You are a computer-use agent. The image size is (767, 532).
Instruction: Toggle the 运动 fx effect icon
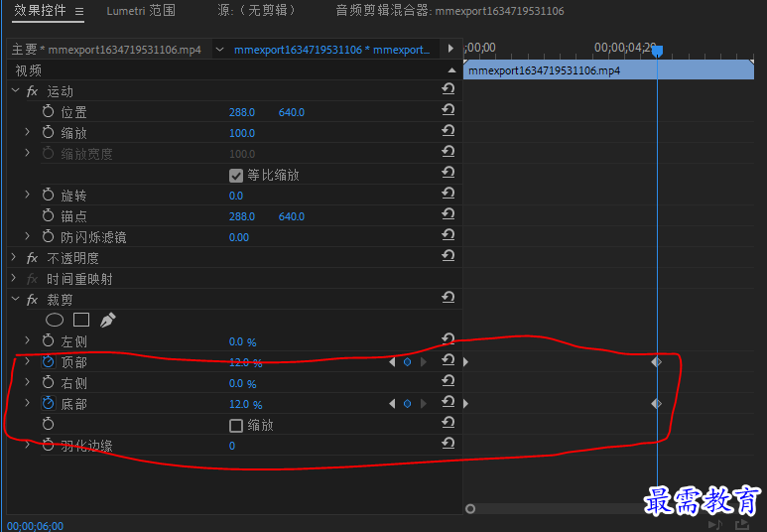pyautogui.click(x=33, y=91)
